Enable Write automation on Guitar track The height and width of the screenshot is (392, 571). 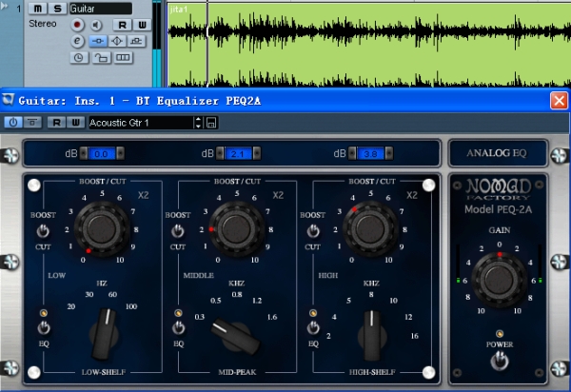coord(142,25)
